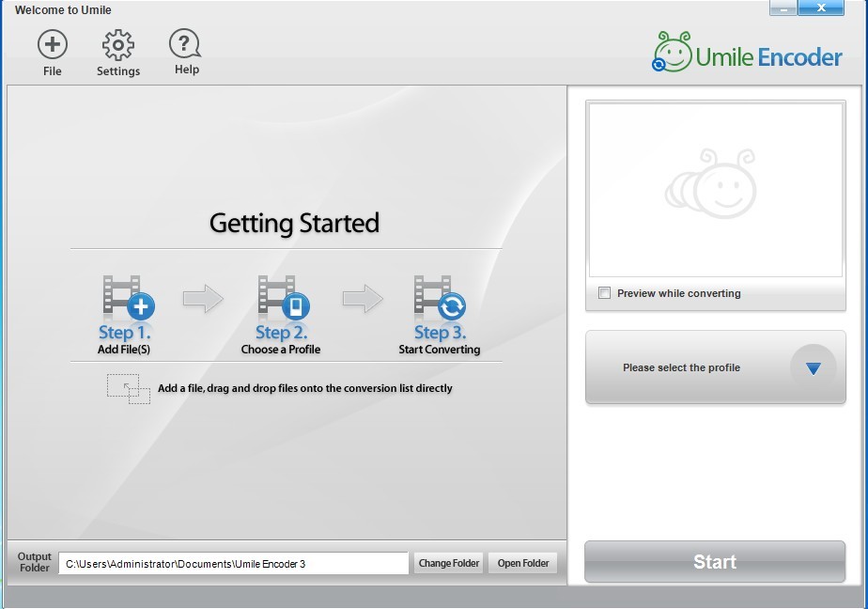Close the Umile Encoder window
This screenshot has height=609, width=868.
pyautogui.click(x=822, y=8)
